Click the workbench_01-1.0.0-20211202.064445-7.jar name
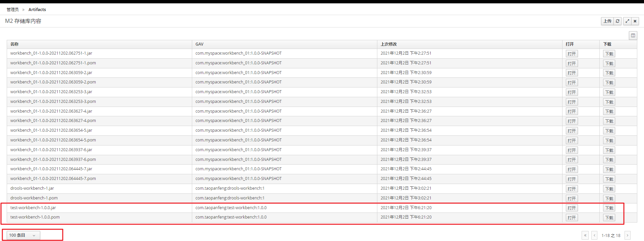This screenshot has height=241, width=644. [x=51, y=169]
